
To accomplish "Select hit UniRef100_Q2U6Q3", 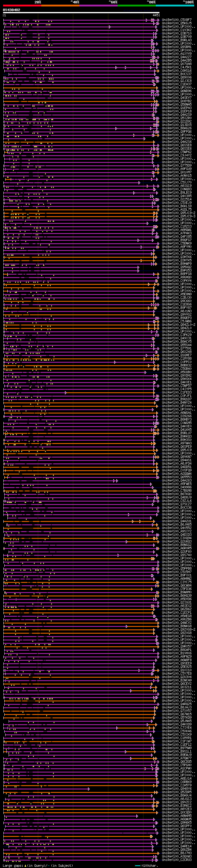I will click(x=177, y=541).
